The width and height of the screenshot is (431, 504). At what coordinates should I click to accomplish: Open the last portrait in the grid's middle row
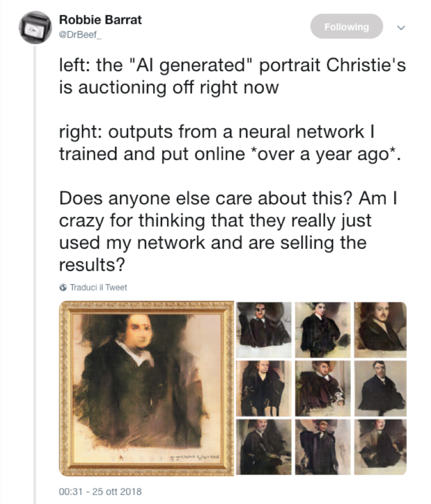click(x=380, y=387)
